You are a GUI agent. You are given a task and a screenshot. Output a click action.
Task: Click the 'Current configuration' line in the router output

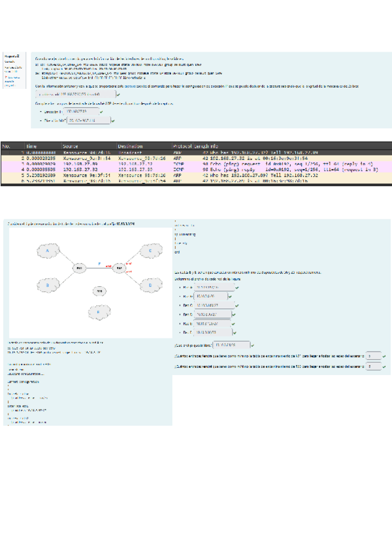(x=24, y=382)
